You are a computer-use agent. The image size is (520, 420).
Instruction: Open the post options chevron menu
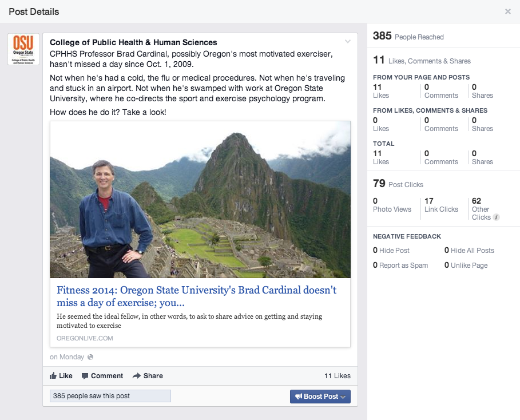pos(348,41)
